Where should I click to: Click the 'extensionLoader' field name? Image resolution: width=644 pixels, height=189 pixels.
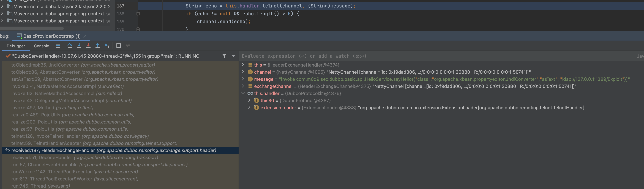pos(278,108)
